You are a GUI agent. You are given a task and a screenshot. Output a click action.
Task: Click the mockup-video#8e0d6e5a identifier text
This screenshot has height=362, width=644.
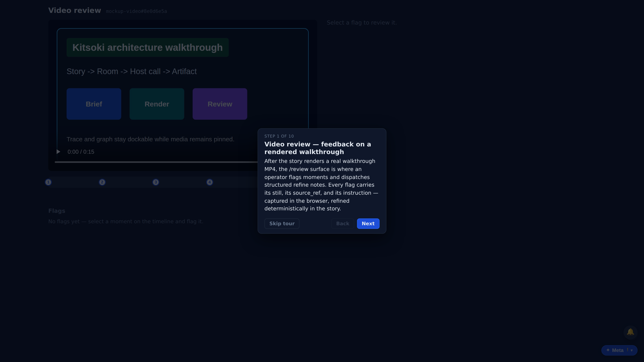click(136, 11)
